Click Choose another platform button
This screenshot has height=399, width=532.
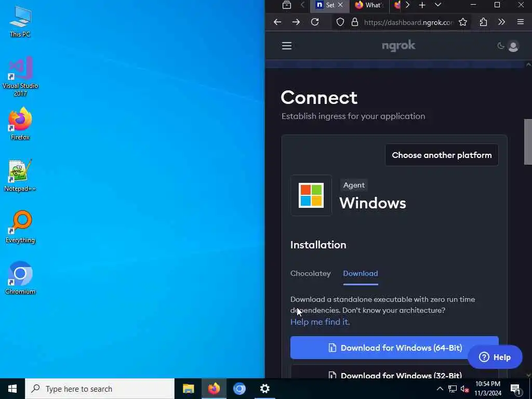point(442,155)
